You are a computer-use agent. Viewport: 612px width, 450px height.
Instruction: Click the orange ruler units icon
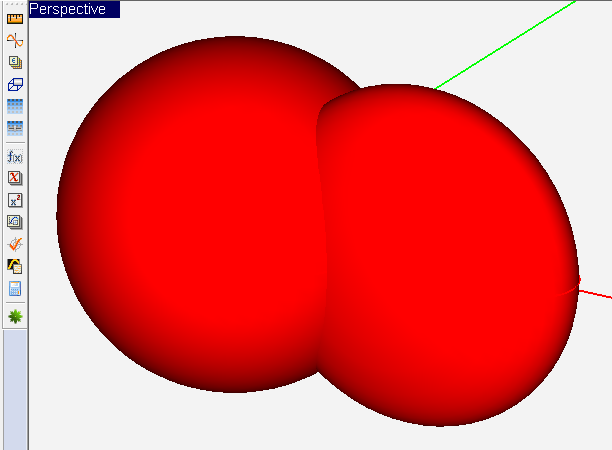coord(15,18)
